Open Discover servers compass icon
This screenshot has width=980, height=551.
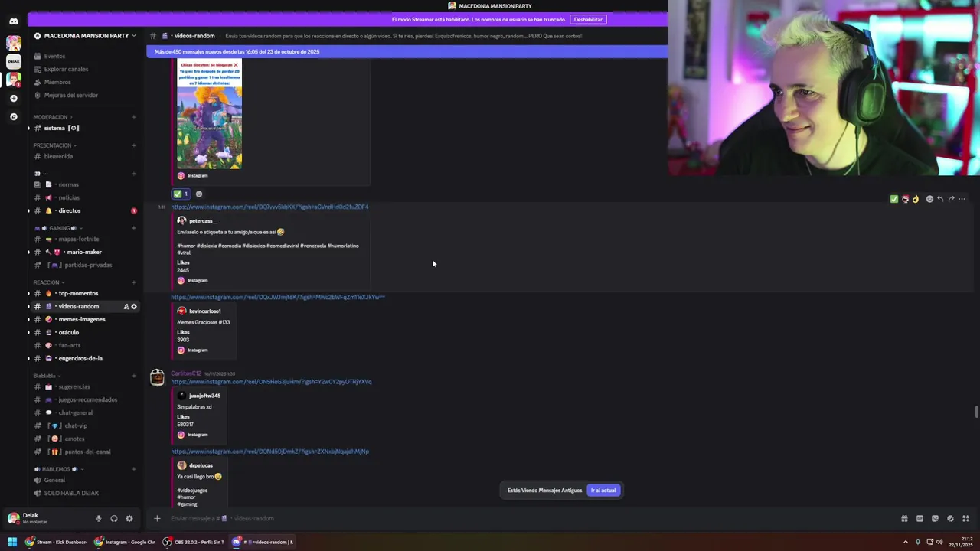(13, 116)
